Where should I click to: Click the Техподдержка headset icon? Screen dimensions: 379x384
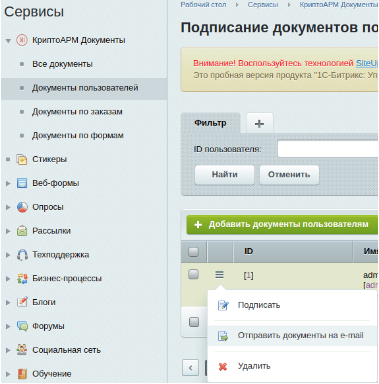22,255
